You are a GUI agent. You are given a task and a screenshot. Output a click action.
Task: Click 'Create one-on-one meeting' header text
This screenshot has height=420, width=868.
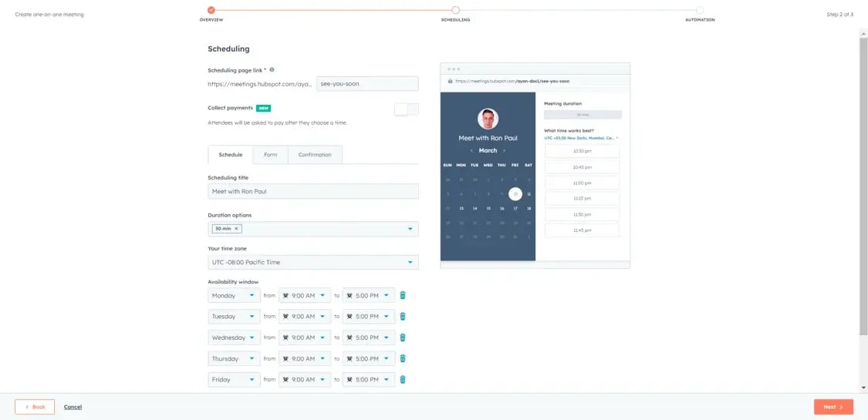(49, 15)
